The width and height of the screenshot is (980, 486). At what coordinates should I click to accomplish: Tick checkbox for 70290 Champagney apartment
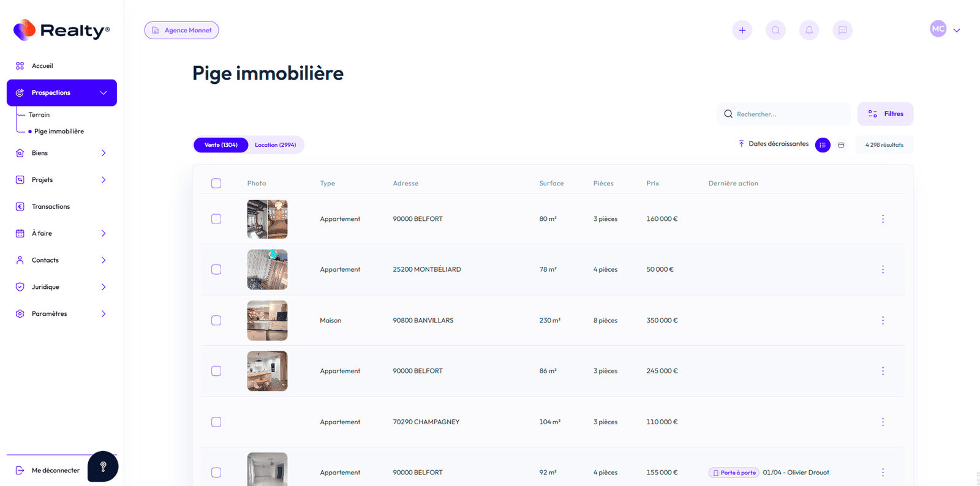(x=216, y=422)
